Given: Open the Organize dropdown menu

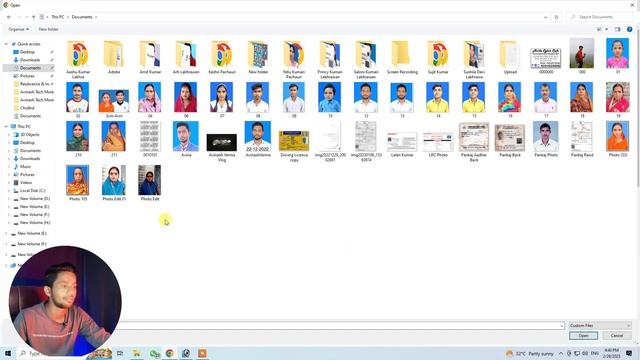Looking at the screenshot, I should click(x=18, y=29).
